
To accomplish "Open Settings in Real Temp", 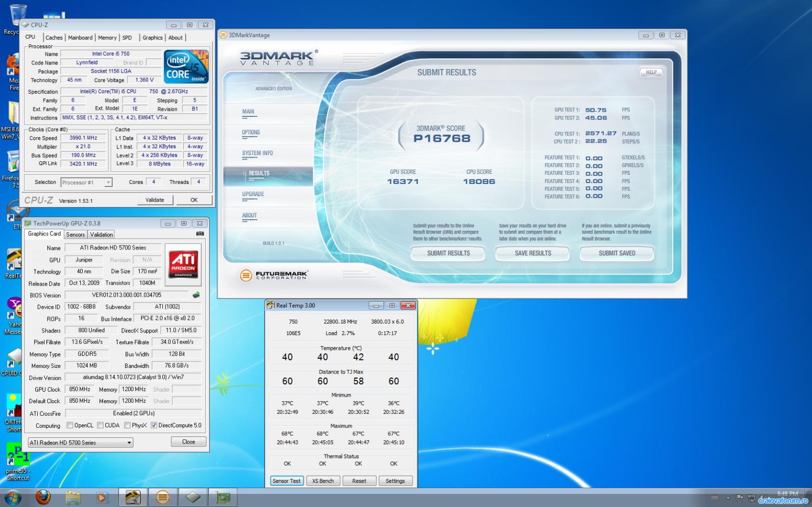I will click(x=395, y=481).
